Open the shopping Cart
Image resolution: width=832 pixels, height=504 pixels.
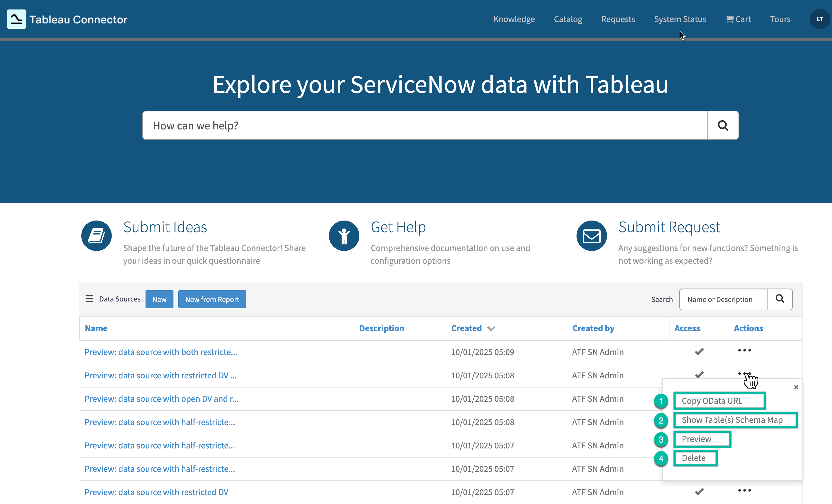click(x=738, y=19)
